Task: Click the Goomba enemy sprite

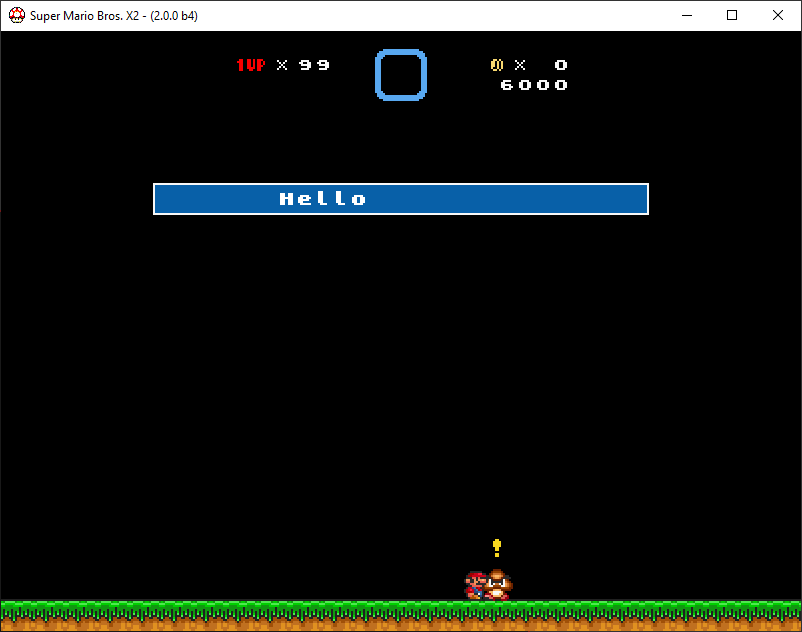Action: click(x=498, y=584)
